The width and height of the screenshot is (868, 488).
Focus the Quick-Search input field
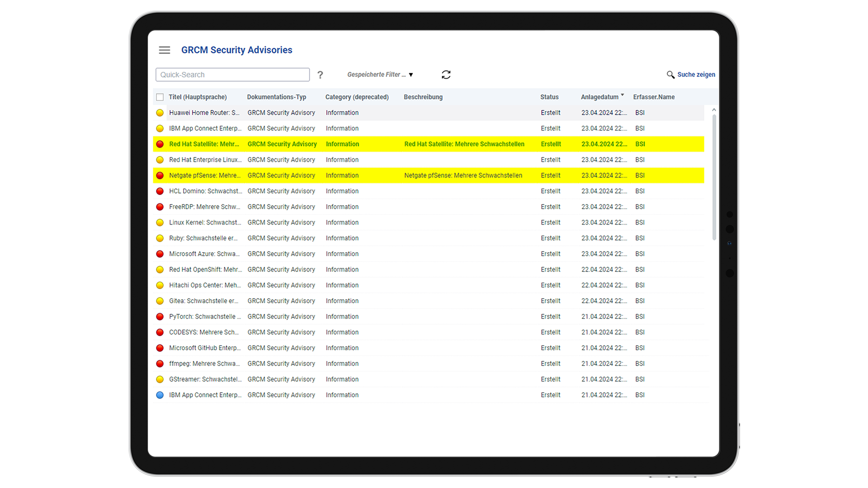click(x=232, y=75)
